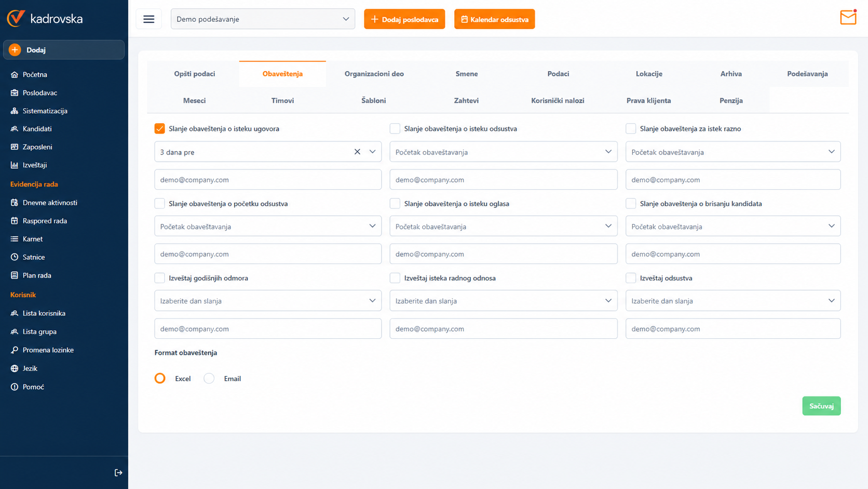Screen dimensions: 868x489
Task: Open Početak obaveštavanja for brisanju kandidata
Action: point(733,226)
